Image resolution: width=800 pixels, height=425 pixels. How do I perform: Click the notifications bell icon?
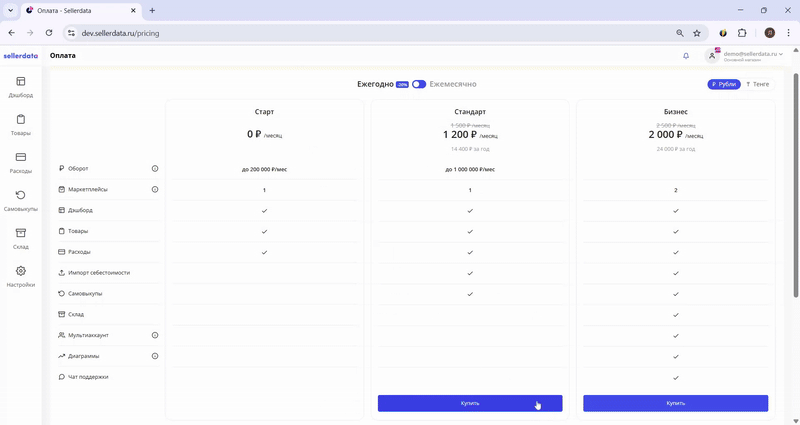tap(686, 56)
